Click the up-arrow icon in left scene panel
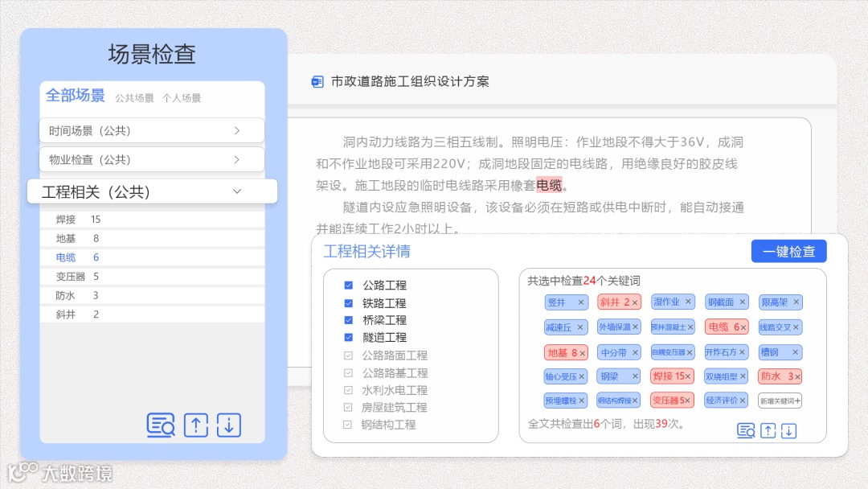868x489 pixels. tap(196, 425)
